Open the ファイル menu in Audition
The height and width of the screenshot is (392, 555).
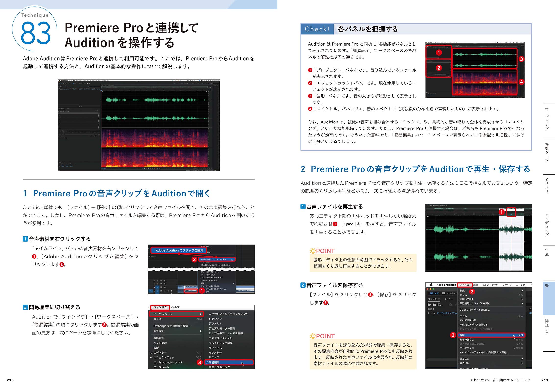pyautogui.click(x=465, y=285)
